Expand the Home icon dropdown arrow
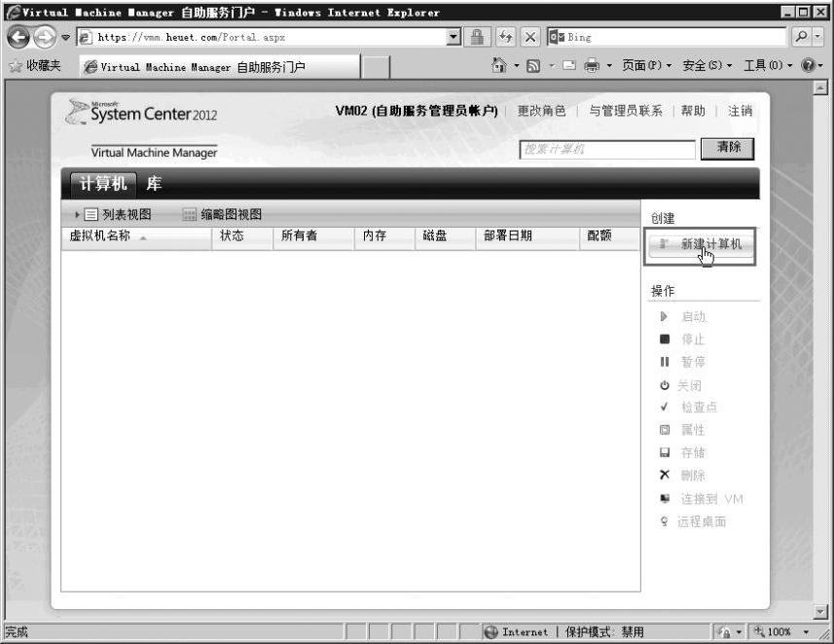 coord(517,65)
